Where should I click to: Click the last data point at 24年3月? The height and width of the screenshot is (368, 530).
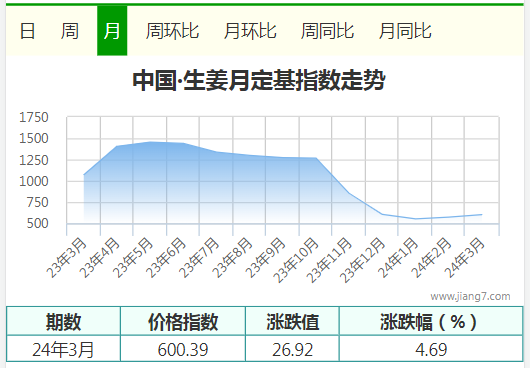click(x=481, y=215)
